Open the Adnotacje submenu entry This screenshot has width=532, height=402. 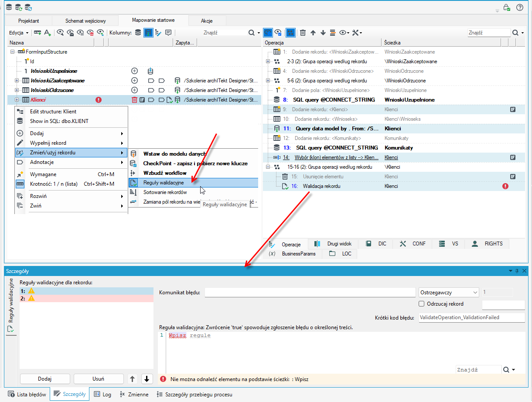[71, 162]
